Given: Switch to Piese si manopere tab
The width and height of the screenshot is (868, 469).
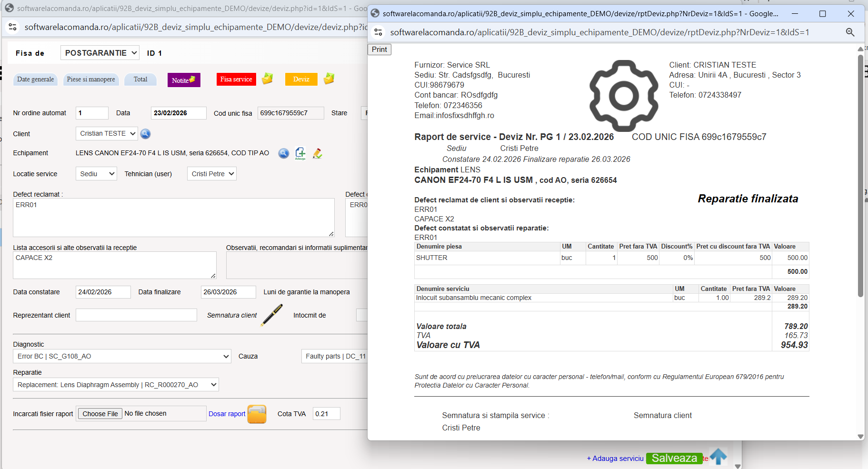Looking at the screenshot, I should [x=91, y=80].
